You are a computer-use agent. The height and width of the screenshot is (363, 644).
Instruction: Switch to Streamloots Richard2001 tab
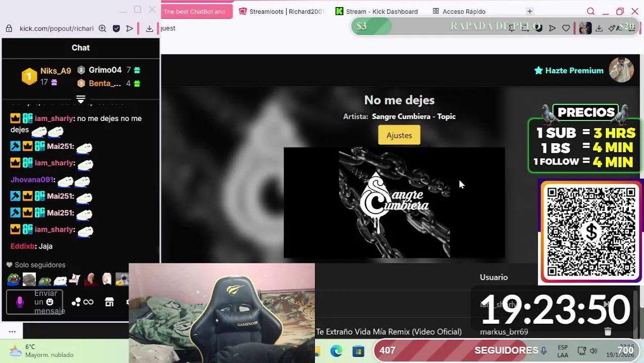click(x=282, y=12)
